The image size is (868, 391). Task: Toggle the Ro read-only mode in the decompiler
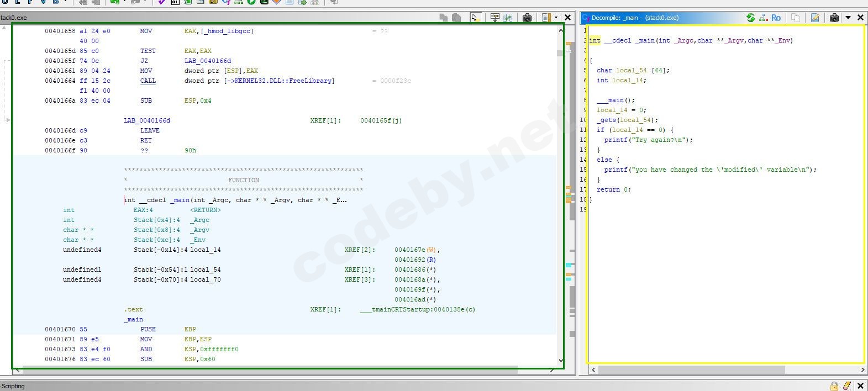click(x=776, y=18)
